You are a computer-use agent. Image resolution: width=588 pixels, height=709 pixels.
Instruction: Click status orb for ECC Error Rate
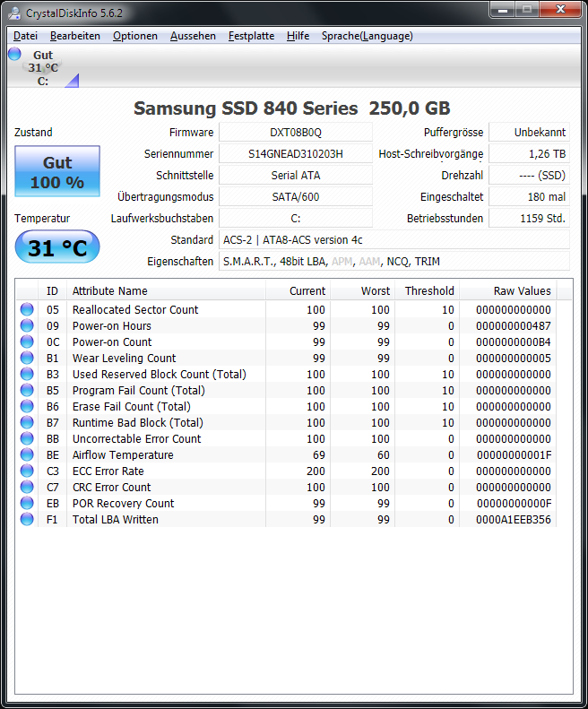pyautogui.click(x=27, y=471)
